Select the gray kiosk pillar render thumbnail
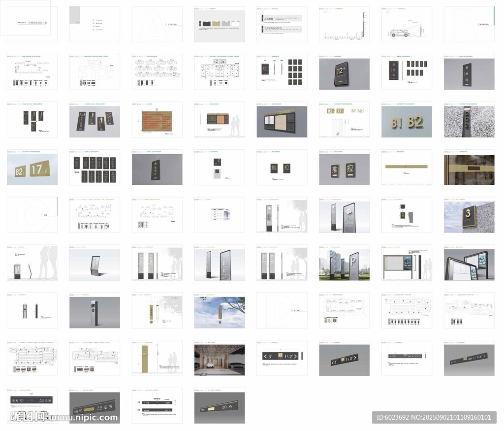 pyautogui.click(x=94, y=310)
